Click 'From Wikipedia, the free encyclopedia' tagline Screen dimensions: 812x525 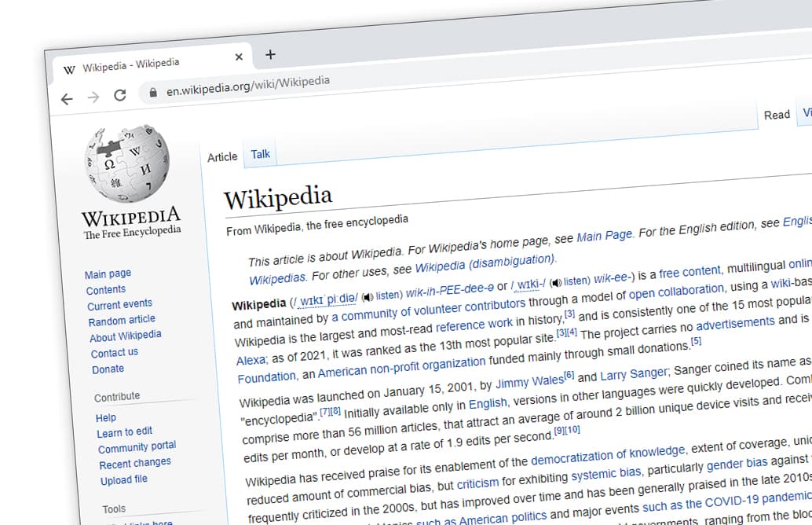pyautogui.click(x=317, y=226)
